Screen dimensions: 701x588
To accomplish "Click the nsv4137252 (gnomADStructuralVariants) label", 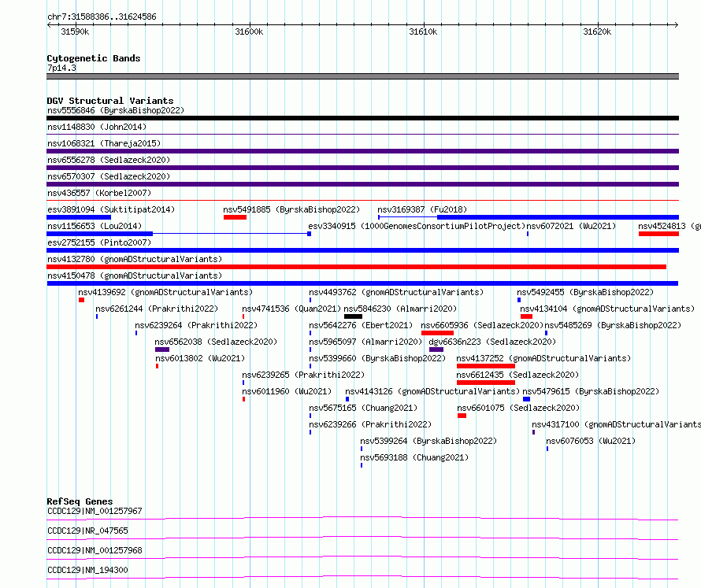I will coord(543,358).
